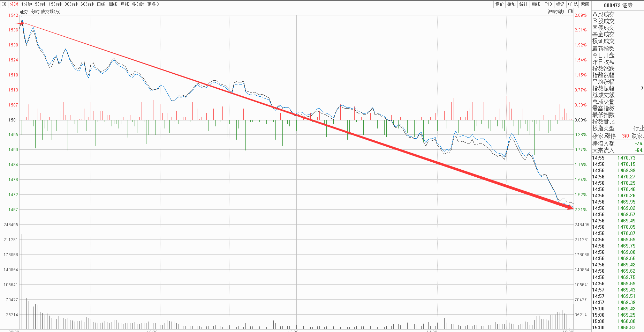Click the 最低指数 field

click(x=603, y=115)
